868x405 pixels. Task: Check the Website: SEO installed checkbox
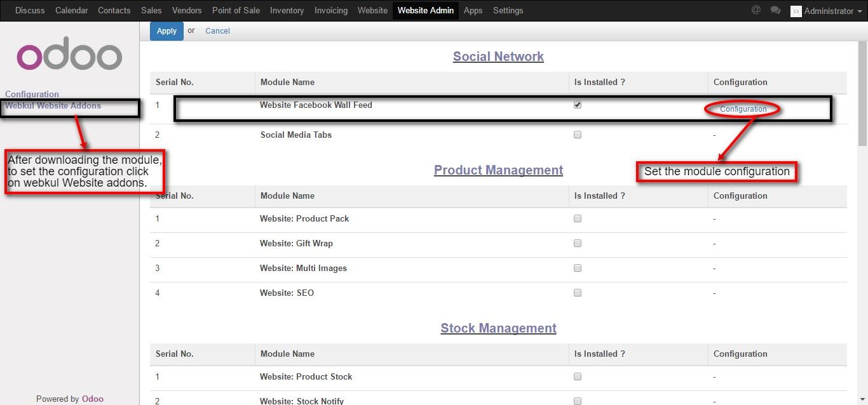coord(578,293)
